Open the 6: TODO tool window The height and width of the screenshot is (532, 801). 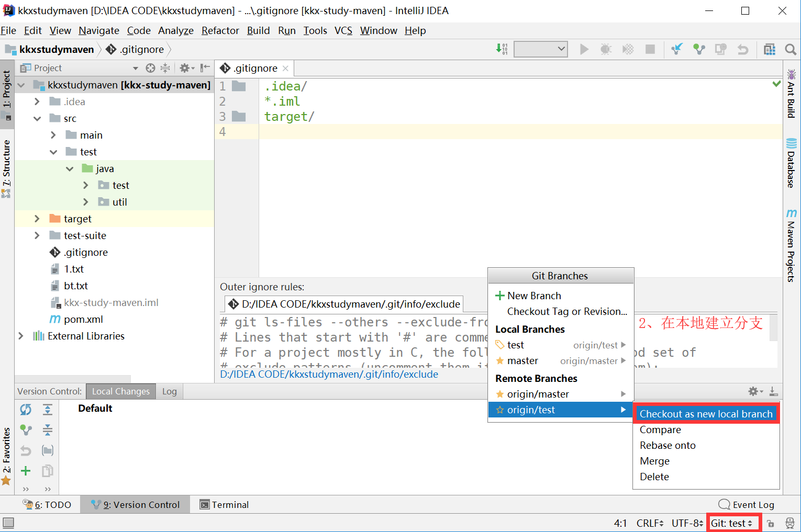pyautogui.click(x=47, y=504)
